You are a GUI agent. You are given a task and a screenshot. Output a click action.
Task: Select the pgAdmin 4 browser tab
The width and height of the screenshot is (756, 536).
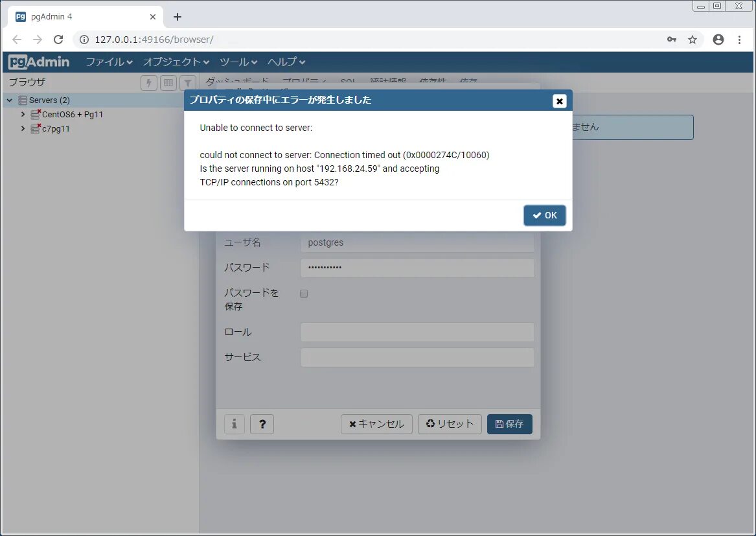pyautogui.click(x=86, y=17)
